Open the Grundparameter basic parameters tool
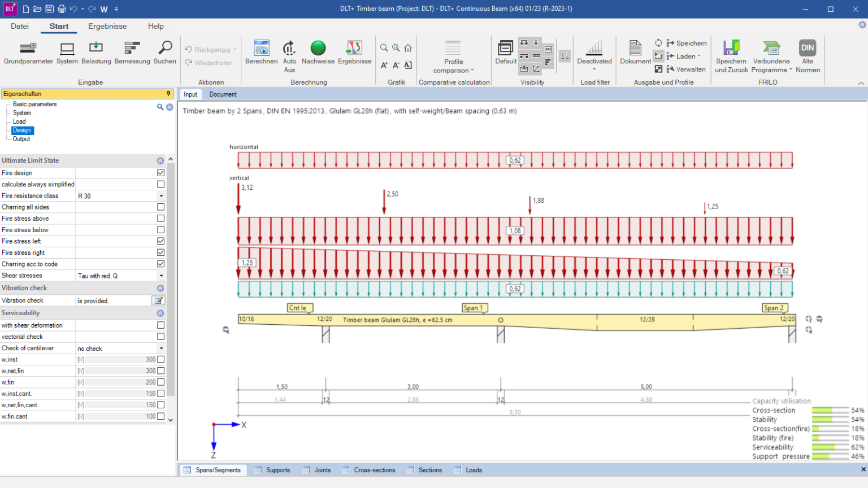The image size is (868, 488). 28,49
